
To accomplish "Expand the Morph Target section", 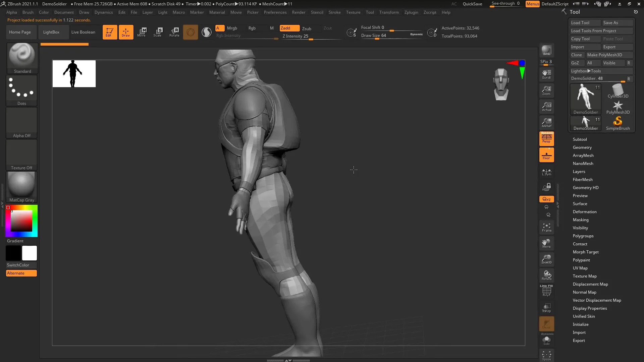I will click(x=586, y=252).
